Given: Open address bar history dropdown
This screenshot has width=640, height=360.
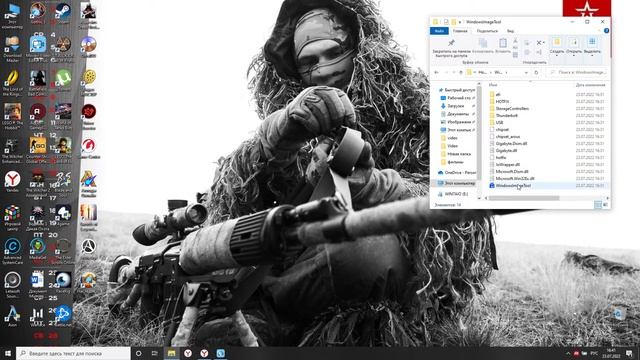Looking at the screenshot, I should click(526, 72).
